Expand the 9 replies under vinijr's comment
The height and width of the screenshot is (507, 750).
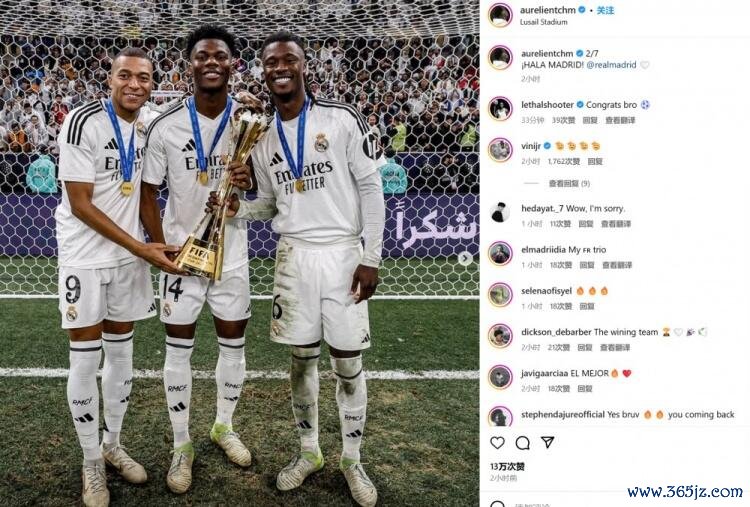tap(569, 183)
